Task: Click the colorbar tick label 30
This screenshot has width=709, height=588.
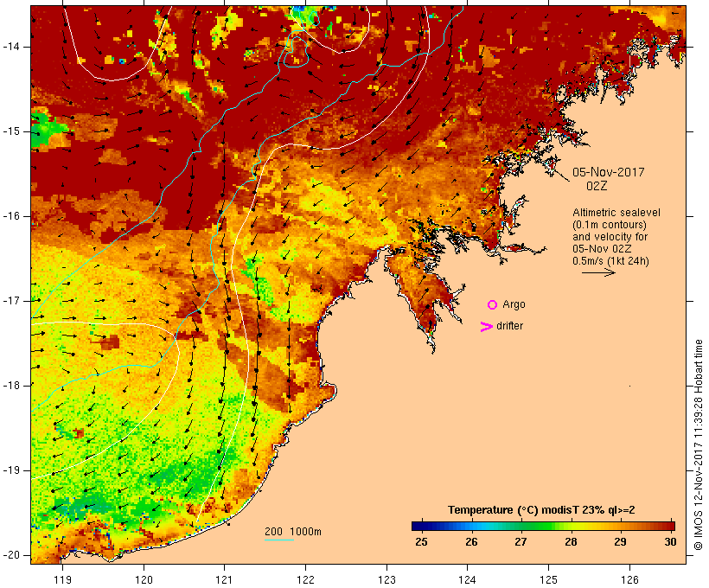Action: point(670,542)
